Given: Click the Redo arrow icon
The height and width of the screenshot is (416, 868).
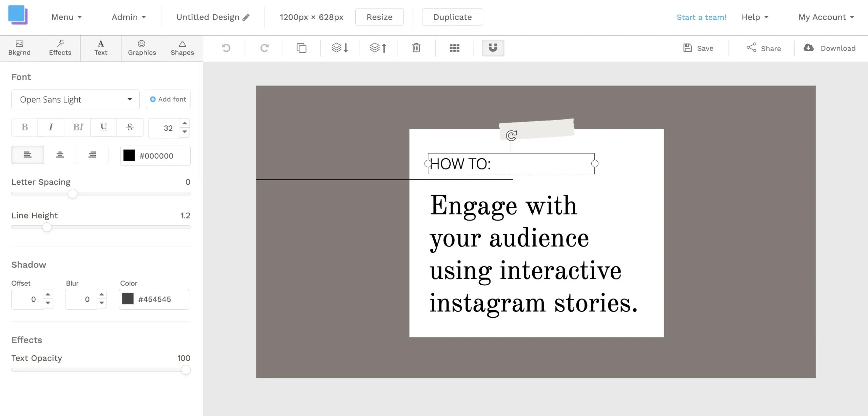Looking at the screenshot, I should (264, 48).
